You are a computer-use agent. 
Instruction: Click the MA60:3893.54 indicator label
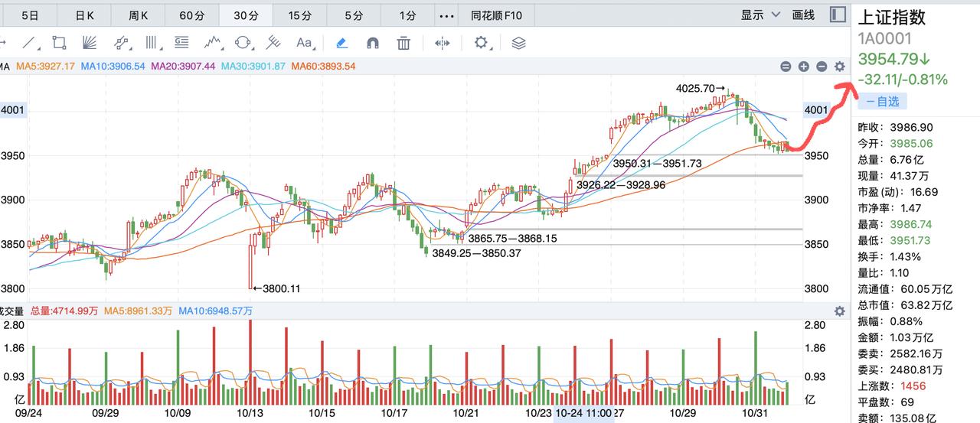pos(323,67)
